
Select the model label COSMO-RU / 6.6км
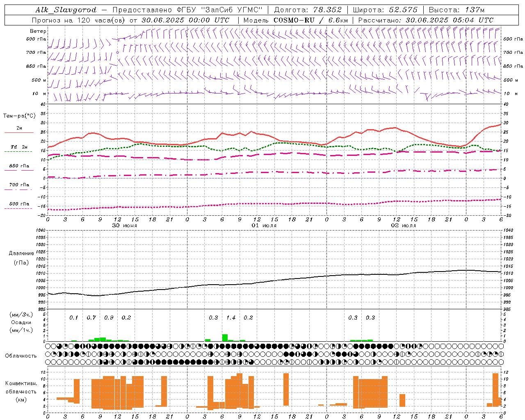(310, 20)
